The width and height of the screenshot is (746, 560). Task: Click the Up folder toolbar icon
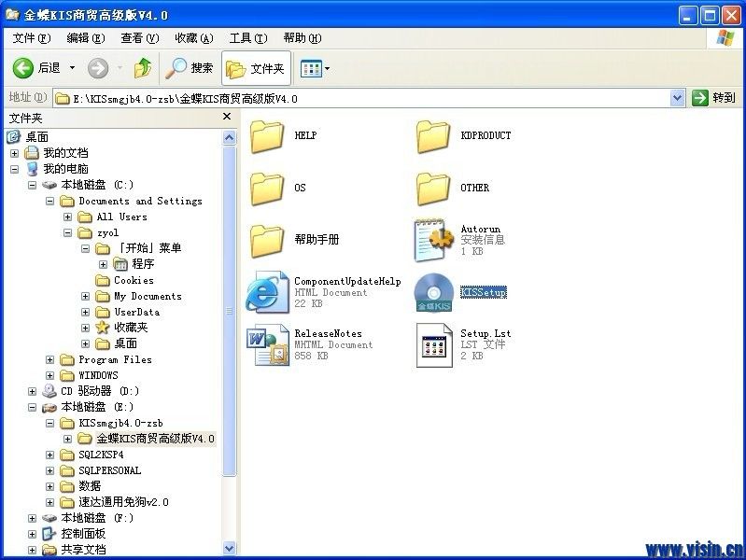pyautogui.click(x=143, y=68)
